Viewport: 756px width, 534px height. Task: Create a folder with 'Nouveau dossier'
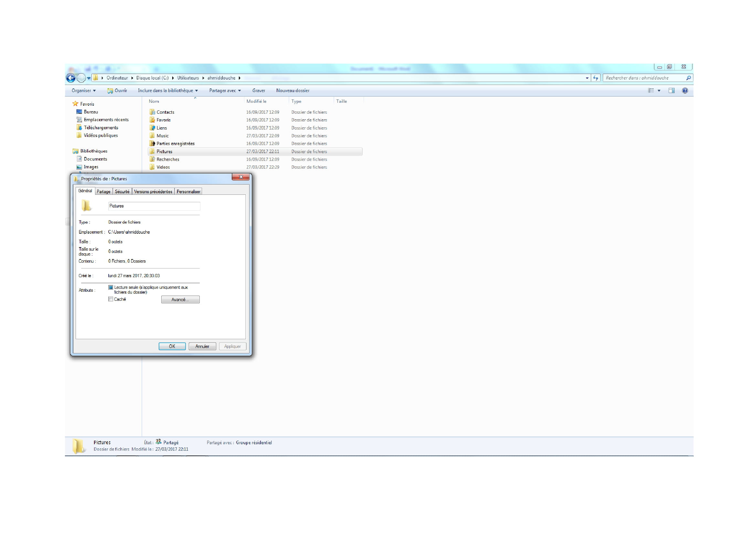293,90
